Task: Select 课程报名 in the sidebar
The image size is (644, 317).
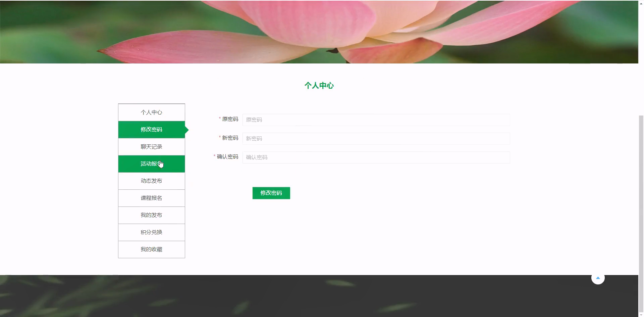Action: pos(151,198)
